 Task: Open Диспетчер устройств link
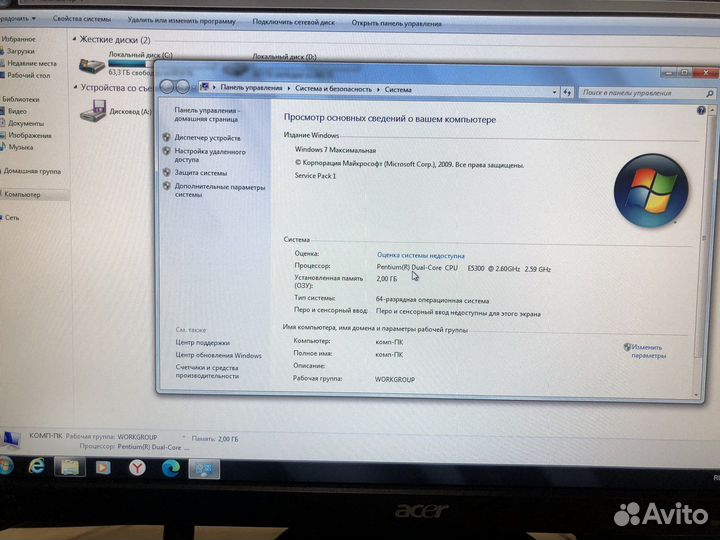pyautogui.click(x=207, y=138)
